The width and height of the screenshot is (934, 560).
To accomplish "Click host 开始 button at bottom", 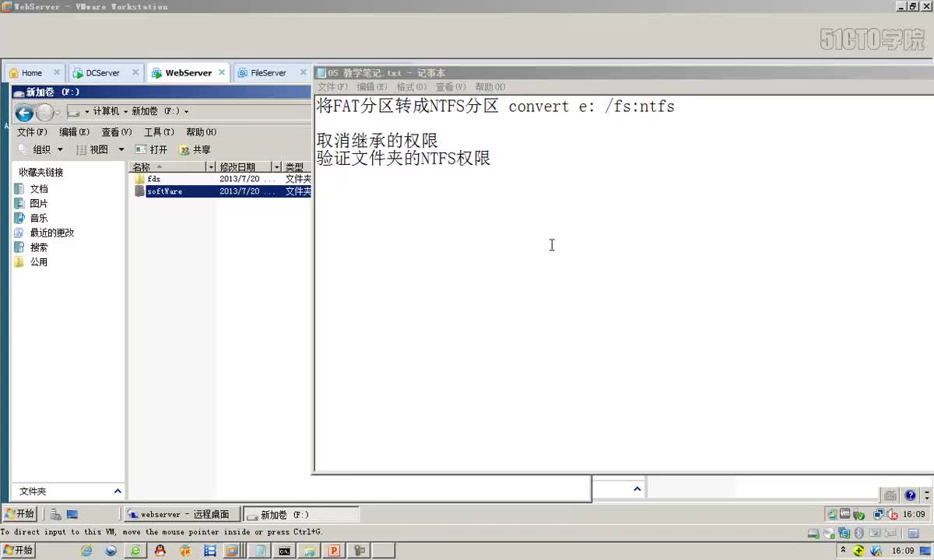I will [x=19, y=550].
